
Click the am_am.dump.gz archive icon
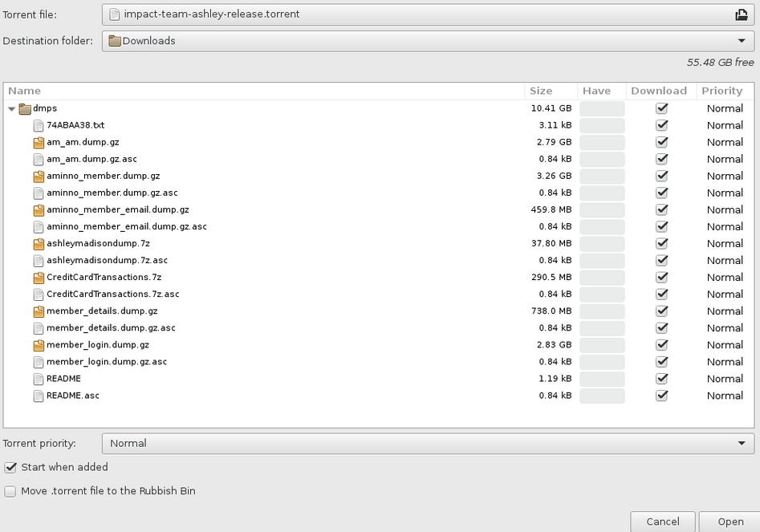pos(39,143)
